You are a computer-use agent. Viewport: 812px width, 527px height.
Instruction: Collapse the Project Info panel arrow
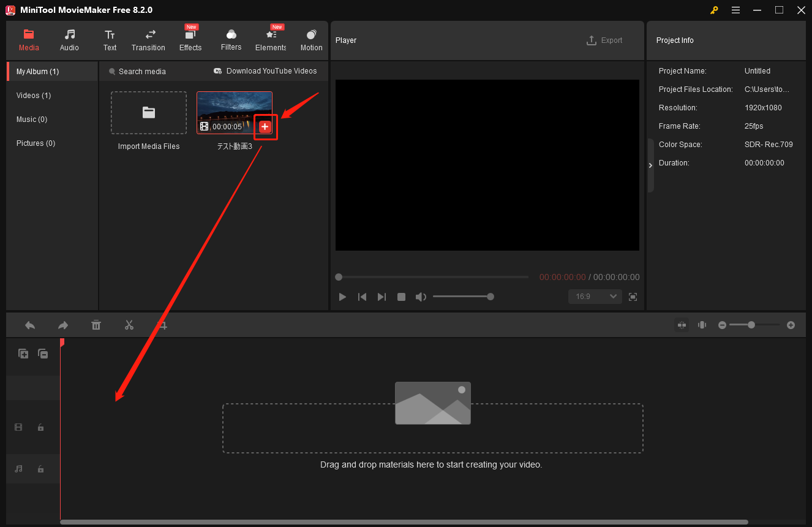pos(650,165)
